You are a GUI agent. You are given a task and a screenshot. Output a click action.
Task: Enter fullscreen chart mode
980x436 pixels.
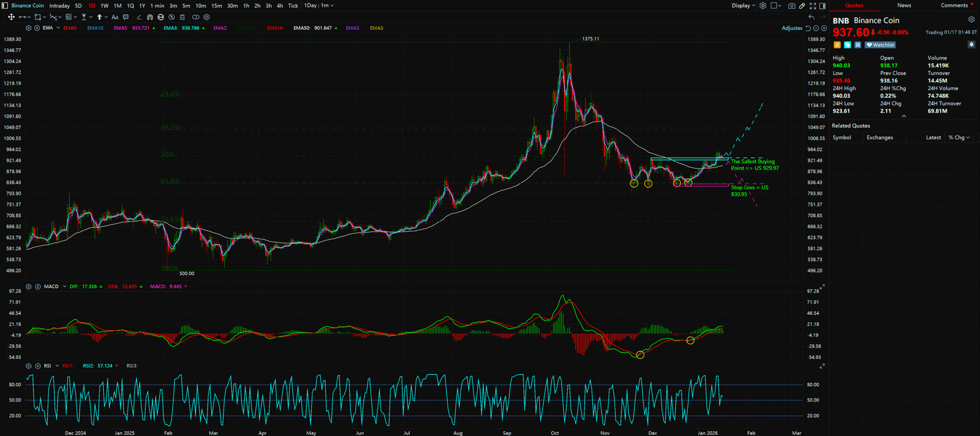[x=813, y=6]
